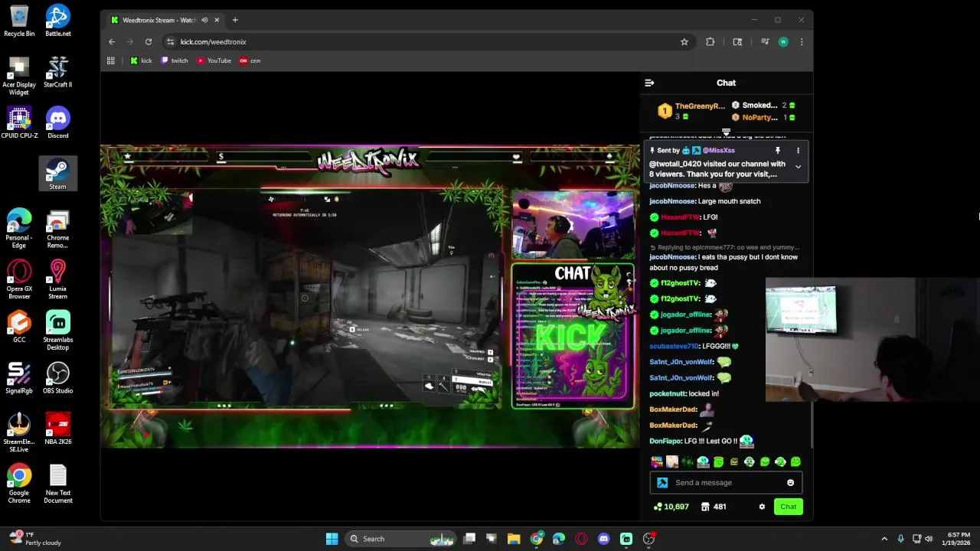Open Streamlabs Desktop shortcut
Screen dimensions: 980x551
[x=58, y=331]
